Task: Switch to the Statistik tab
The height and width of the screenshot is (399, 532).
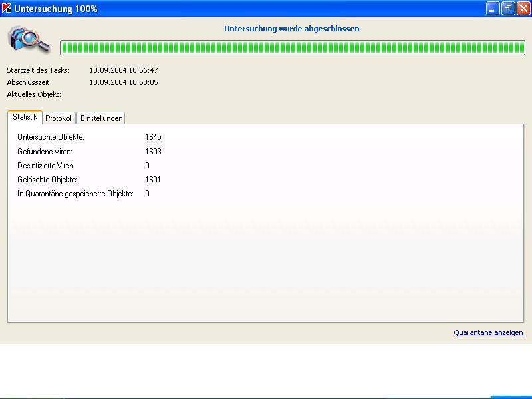Action: point(25,117)
